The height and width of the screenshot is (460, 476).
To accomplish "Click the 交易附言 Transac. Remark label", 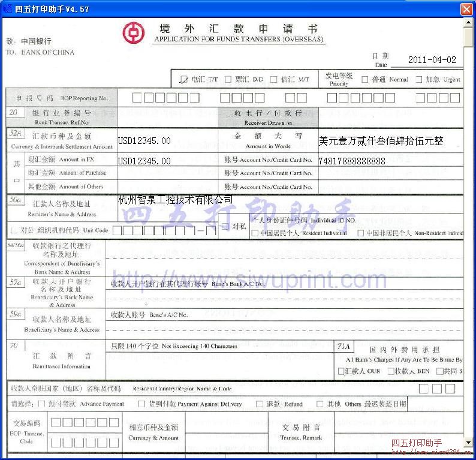I will pyautogui.click(x=301, y=432).
